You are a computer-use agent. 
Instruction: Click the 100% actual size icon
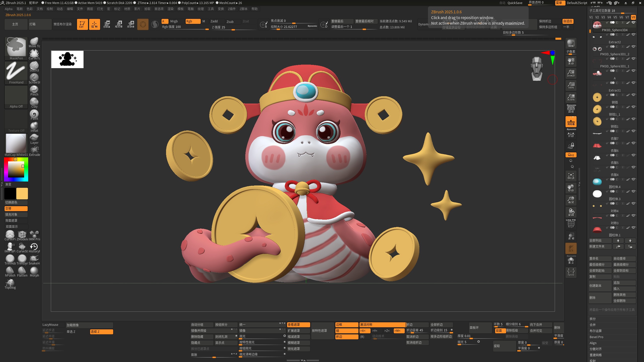coord(571,85)
